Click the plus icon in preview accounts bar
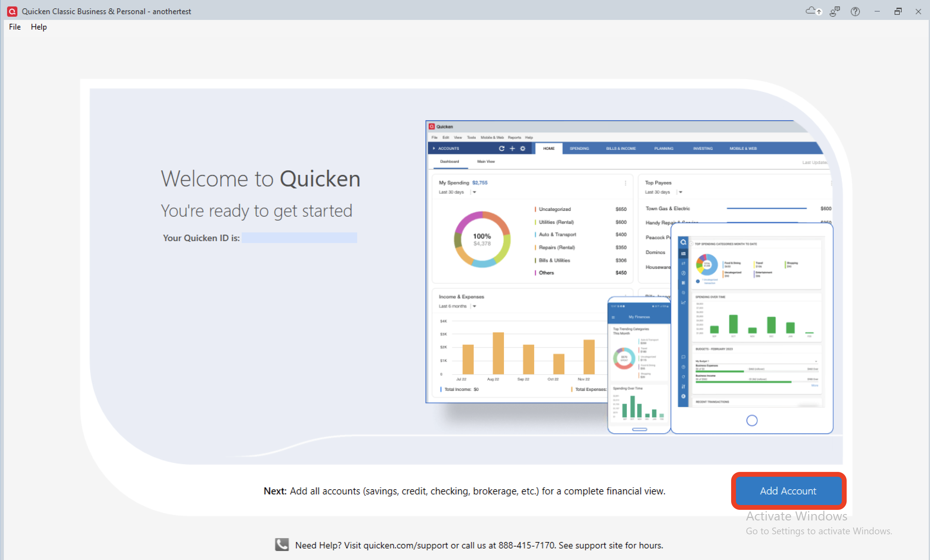 point(512,148)
